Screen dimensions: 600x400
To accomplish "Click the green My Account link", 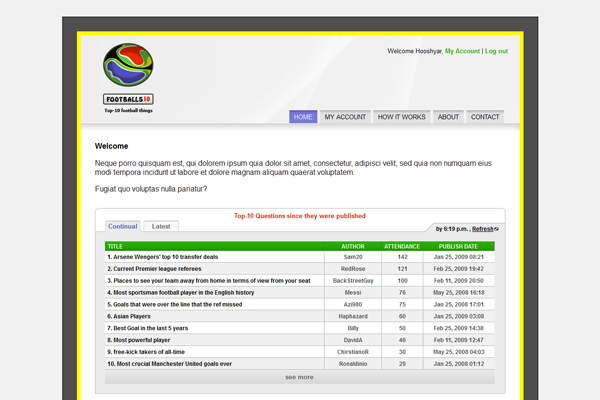I will coord(462,51).
